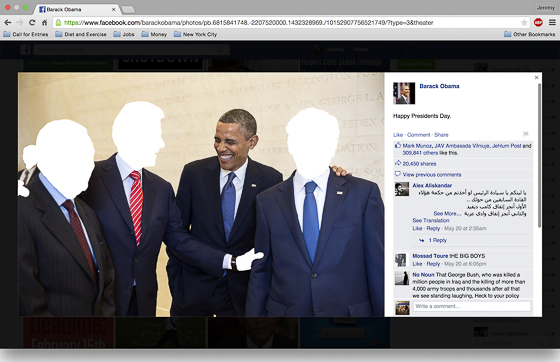
Task: Report photo using the flag icon
Action: pos(526,134)
